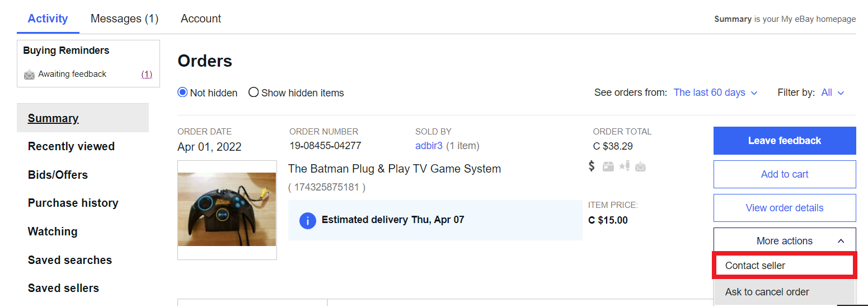The height and width of the screenshot is (306, 868).
Task: Click the blue info icon beside Estimated delivery
Action: pos(308,220)
